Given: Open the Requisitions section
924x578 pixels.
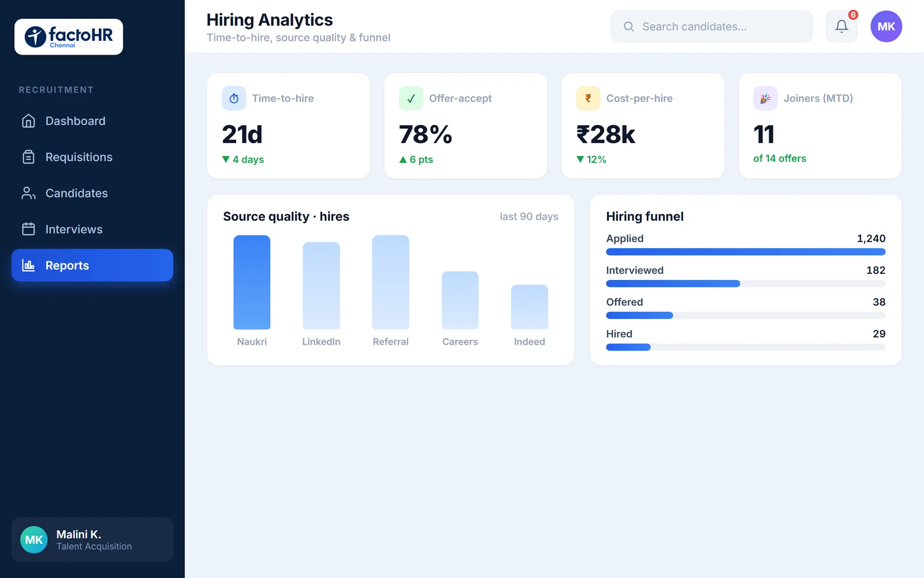Looking at the screenshot, I should pyautogui.click(x=92, y=157).
